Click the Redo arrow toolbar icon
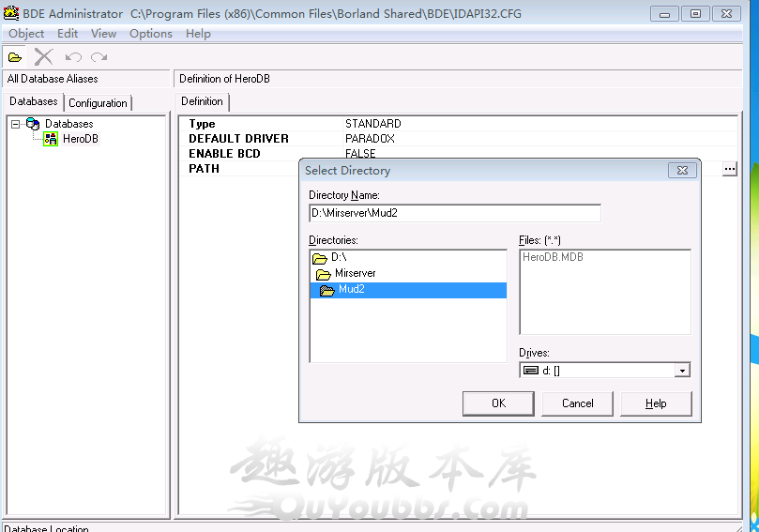759x532 pixels. (99, 57)
